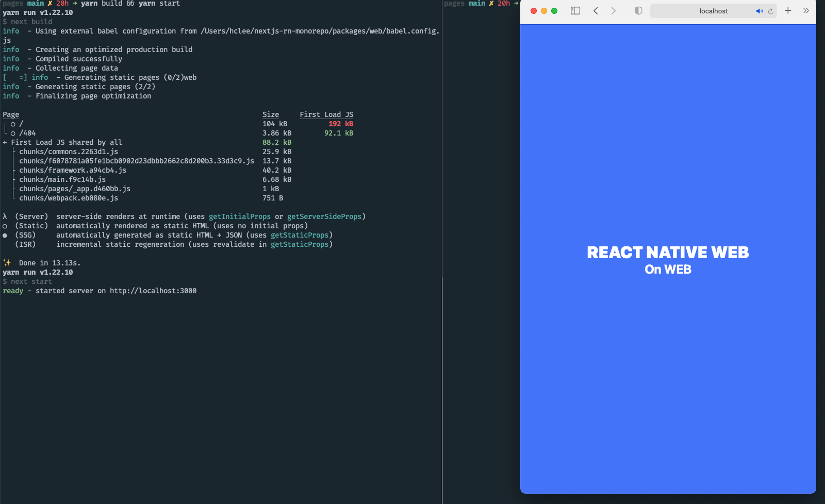
Task: Click the babel.config path in terminal
Action: (320, 31)
